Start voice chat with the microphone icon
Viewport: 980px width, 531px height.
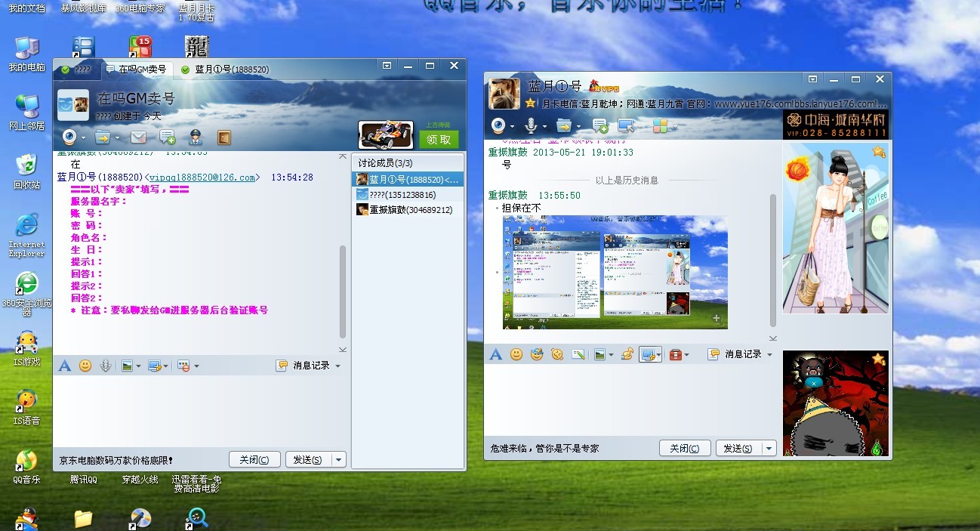tap(530, 127)
